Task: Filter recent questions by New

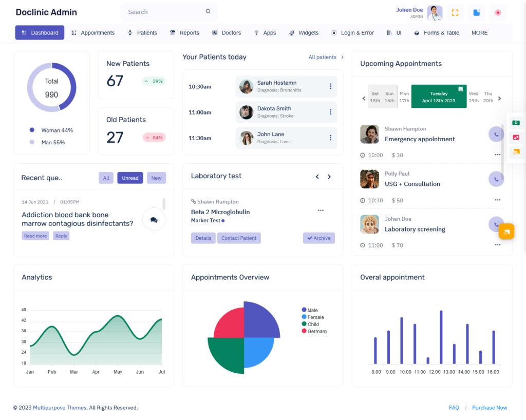Action: point(156,178)
